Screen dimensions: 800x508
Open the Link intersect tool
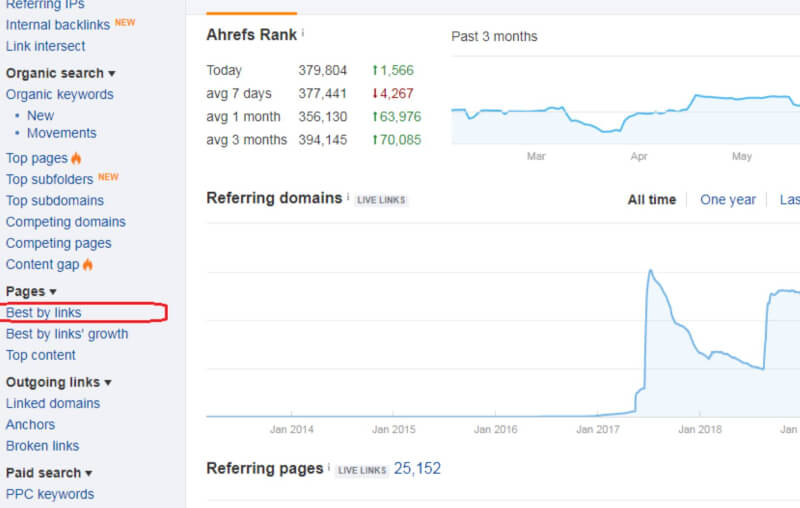(45, 46)
